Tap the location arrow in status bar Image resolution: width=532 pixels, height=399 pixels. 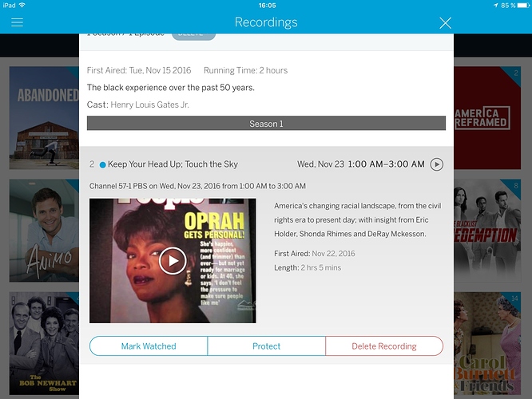496,6
